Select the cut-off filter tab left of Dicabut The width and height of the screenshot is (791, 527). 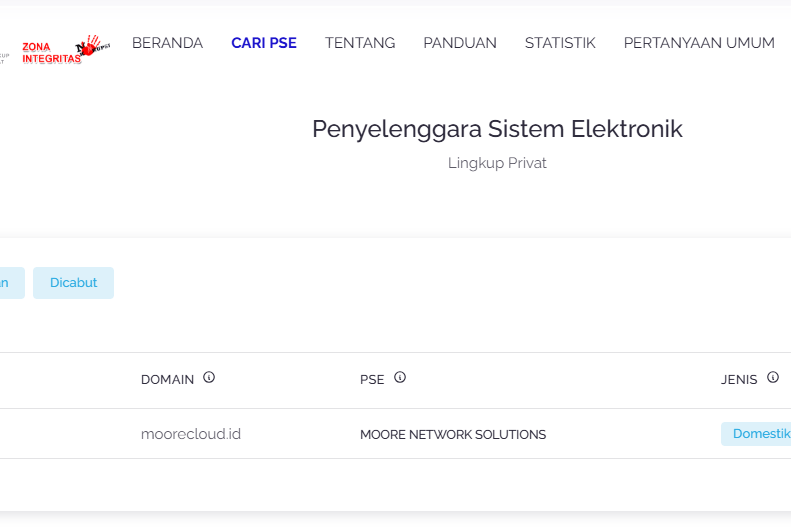8,283
